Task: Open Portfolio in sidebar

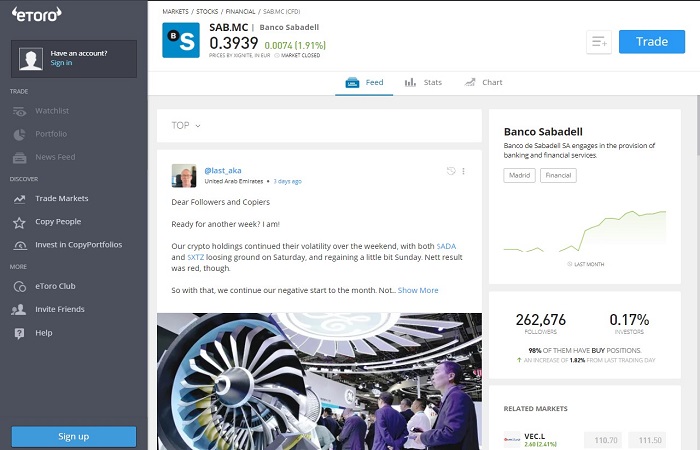Action: [51, 134]
